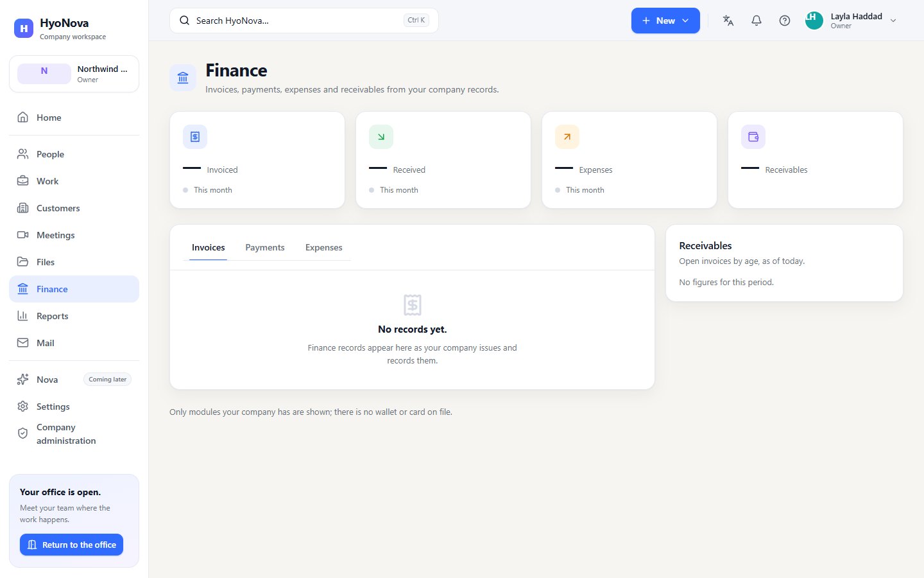The width and height of the screenshot is (924, 578).
Task: Click the Coming later badge
Action: tap(108, 380)
